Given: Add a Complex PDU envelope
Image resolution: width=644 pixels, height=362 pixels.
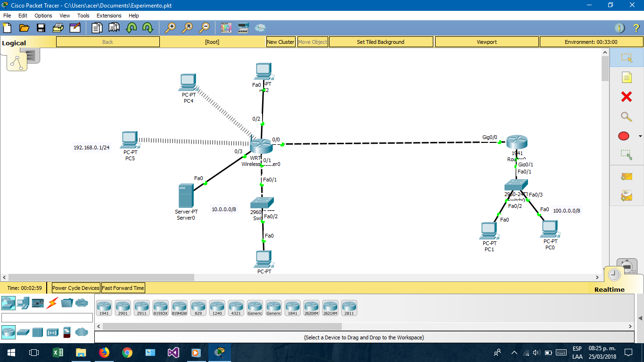Looking at the screenshot, I should pos(627,195).
